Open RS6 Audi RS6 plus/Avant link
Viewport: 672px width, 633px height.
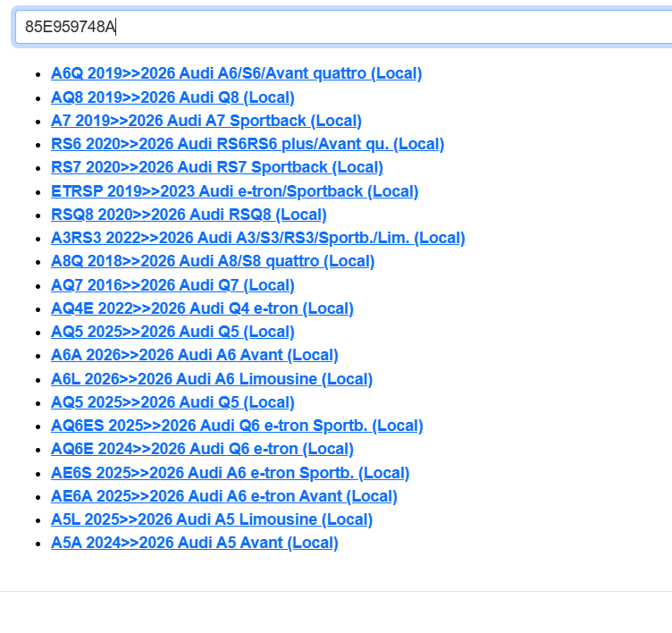tap(247, 144)
